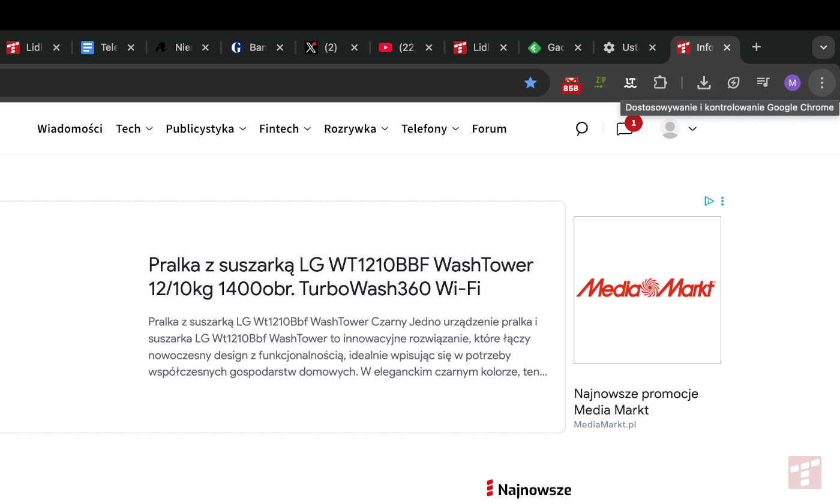The image size is (840, 504).
Task: Open the Chrome downloads icon
Action: (x=704, y=83)
